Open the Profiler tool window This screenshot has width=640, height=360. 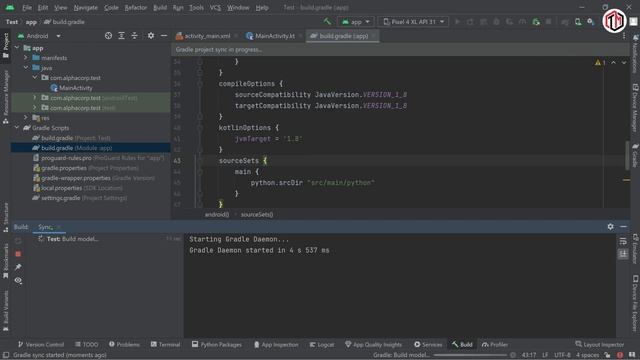tap(495, 344)
